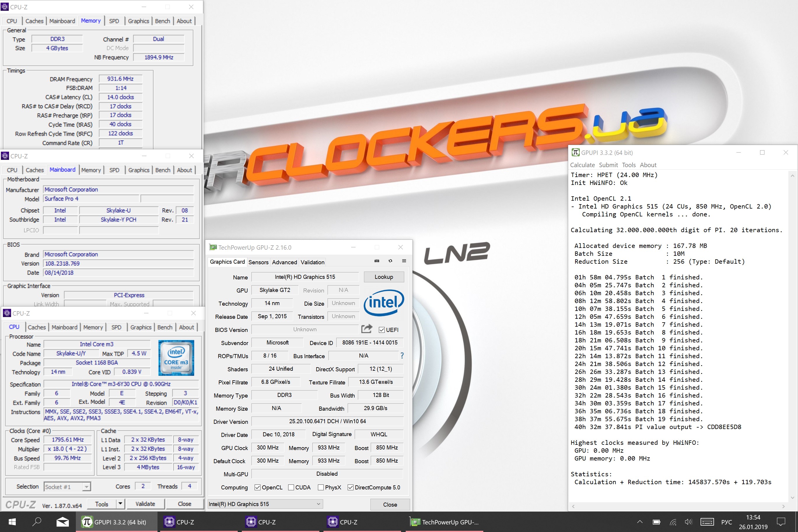This screenshot has height=532, width=798.
Task: Open the GPU-Z hamburger menu icon
Action: (x=404, y=261)
